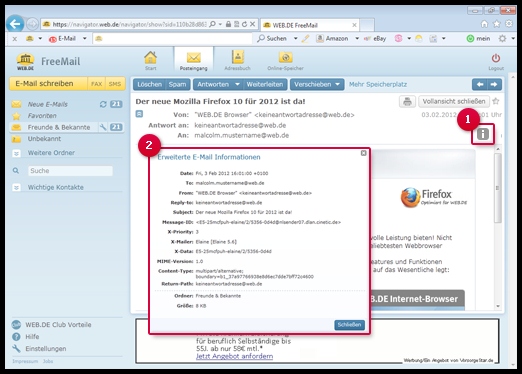The image size is (522, 374).
Task: Go back with the browser back arrow
Action: tap(15, 24)
